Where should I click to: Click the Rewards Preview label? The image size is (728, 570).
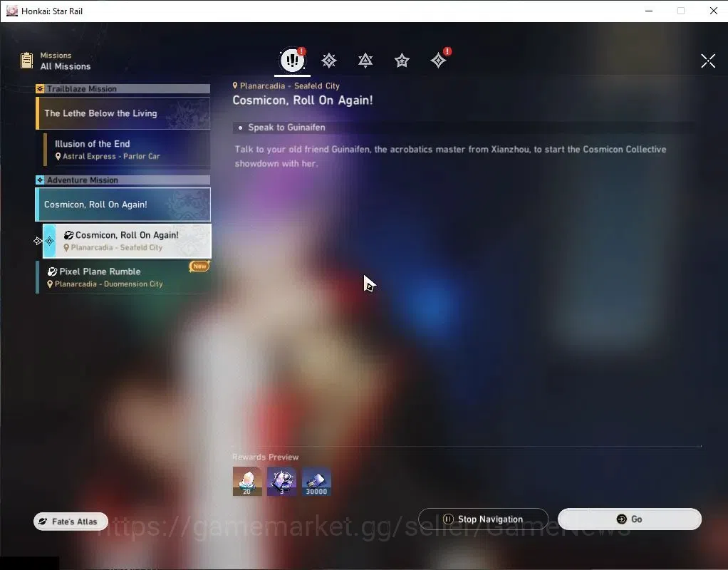tap(266, 457)
